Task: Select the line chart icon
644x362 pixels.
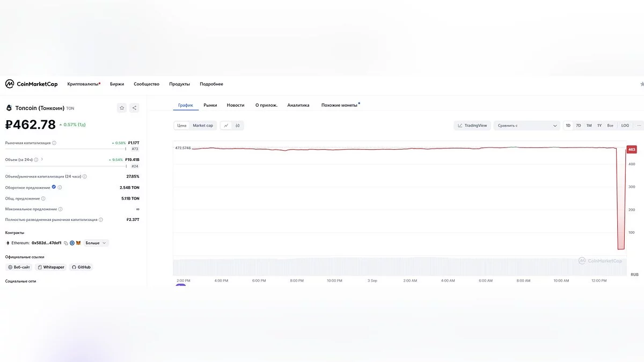Action: (x=226, y=125)
